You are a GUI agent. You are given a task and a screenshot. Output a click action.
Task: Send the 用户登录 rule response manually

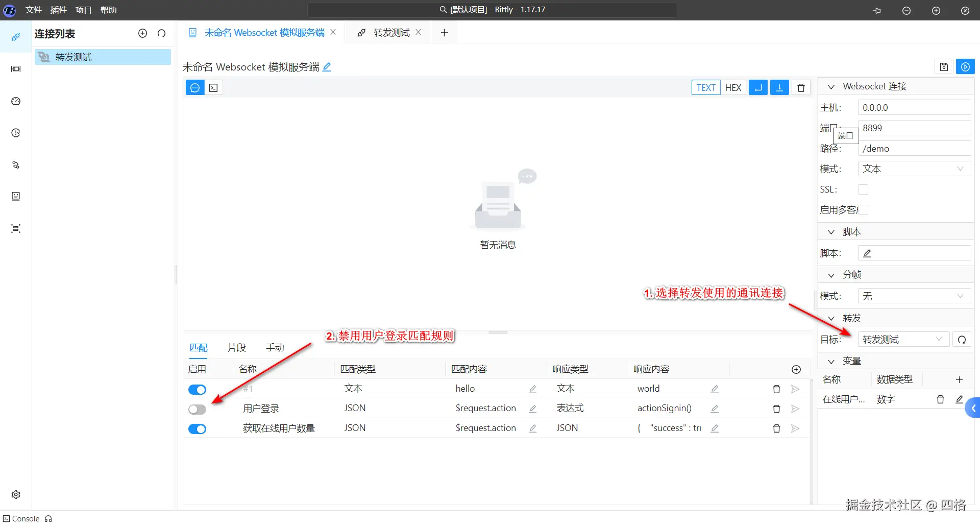(x=795, y=409)
